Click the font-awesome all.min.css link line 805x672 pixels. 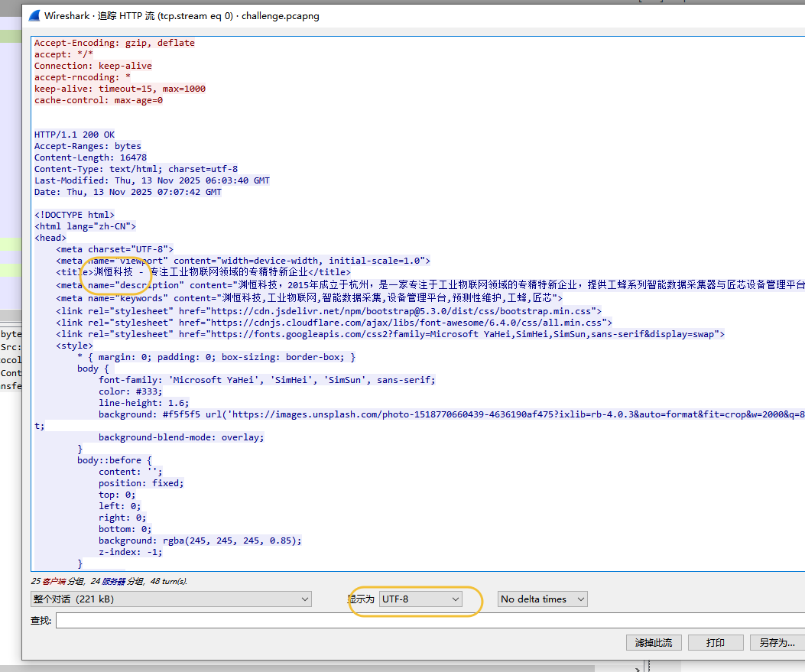[x=334, y=323]
